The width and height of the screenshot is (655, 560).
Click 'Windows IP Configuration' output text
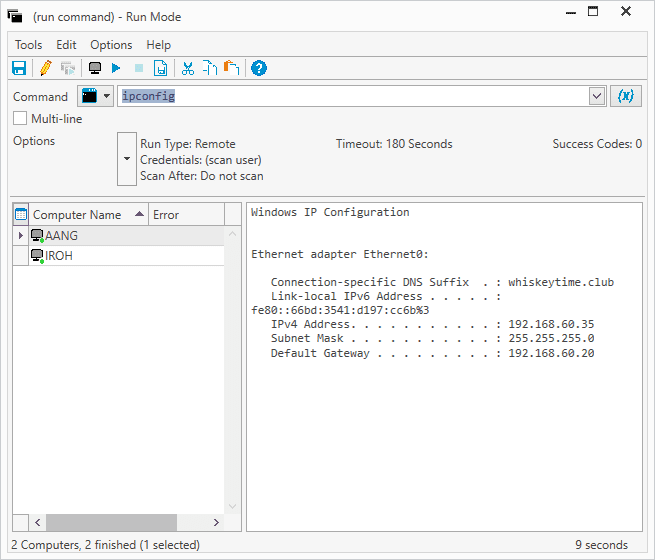(330, 212)
